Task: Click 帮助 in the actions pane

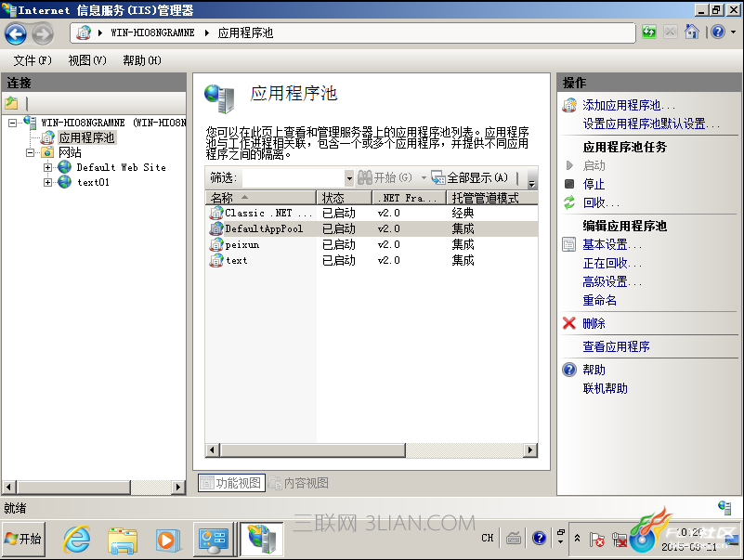Action: (x=594, y=370)
